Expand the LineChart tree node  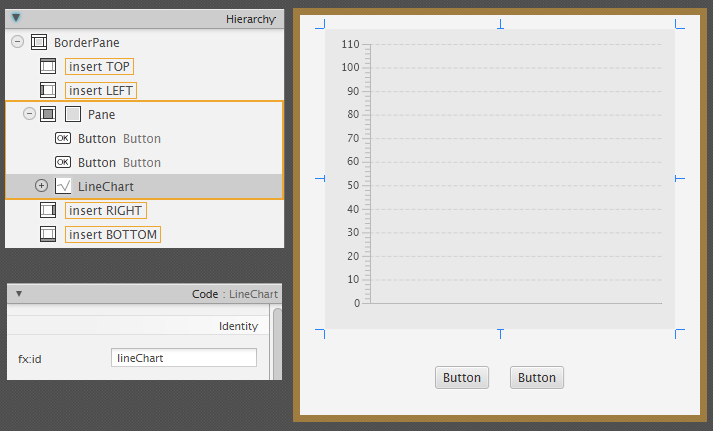tap(41, 186)
